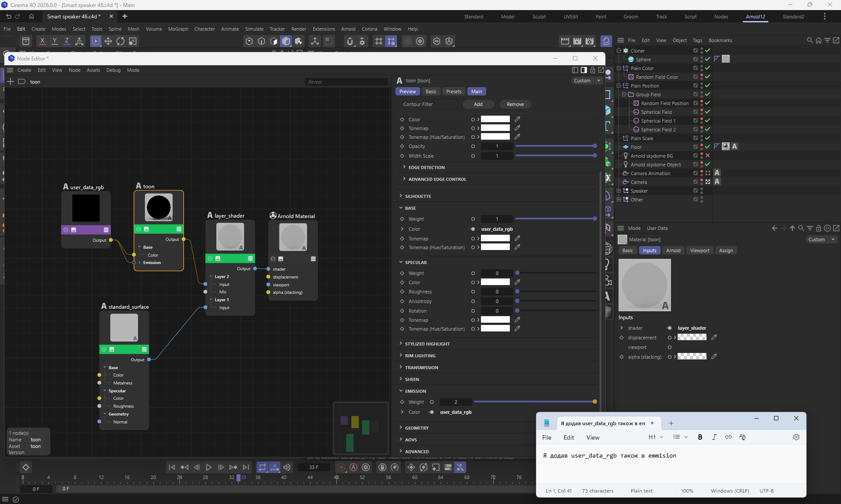The width and height of the screenshot is (841, 504).
Task: Click the Undo arrow icon
Action: coord(8,17)
